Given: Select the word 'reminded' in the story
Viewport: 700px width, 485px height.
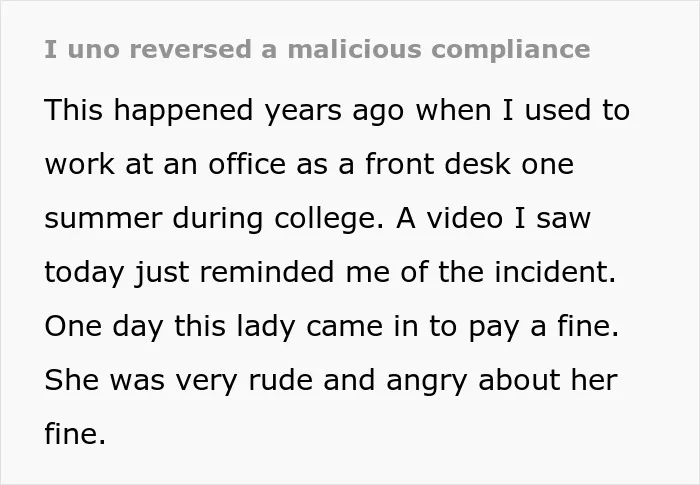Looking at the screenshot, I should pyautogui.click(x=267, y=272).
